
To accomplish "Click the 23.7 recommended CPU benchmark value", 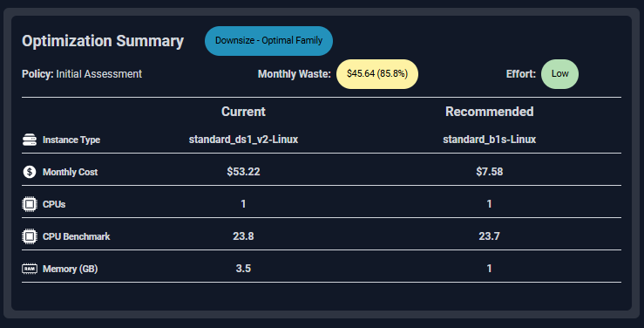I will 489,236.
